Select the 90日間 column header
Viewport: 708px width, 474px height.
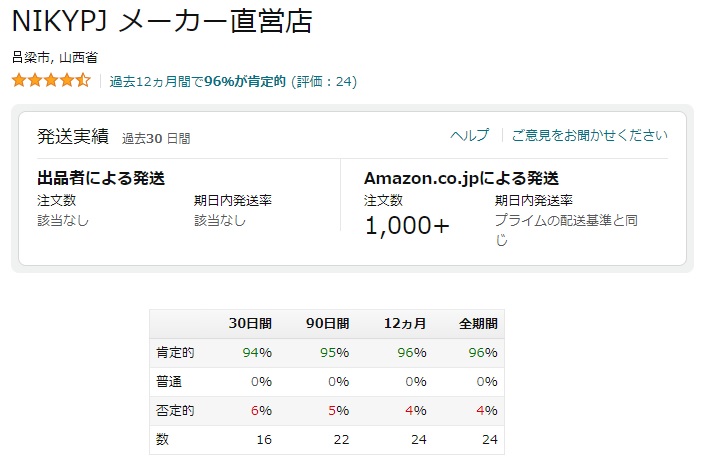click(327, 324)
